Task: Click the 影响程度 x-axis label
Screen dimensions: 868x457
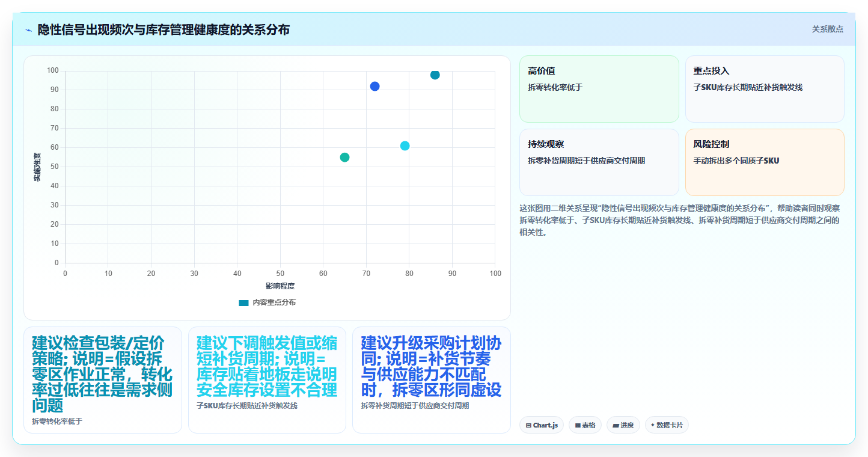Action: (280, 286)
